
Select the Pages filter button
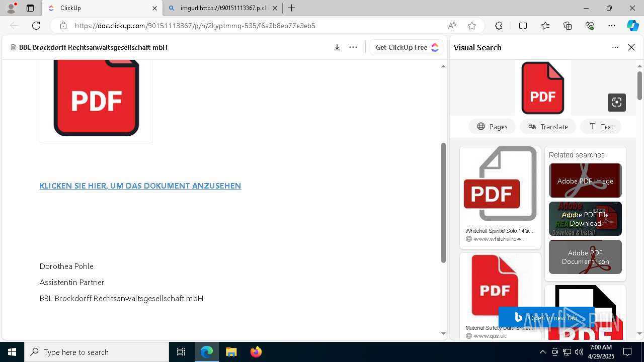click(x=492, y=127)
